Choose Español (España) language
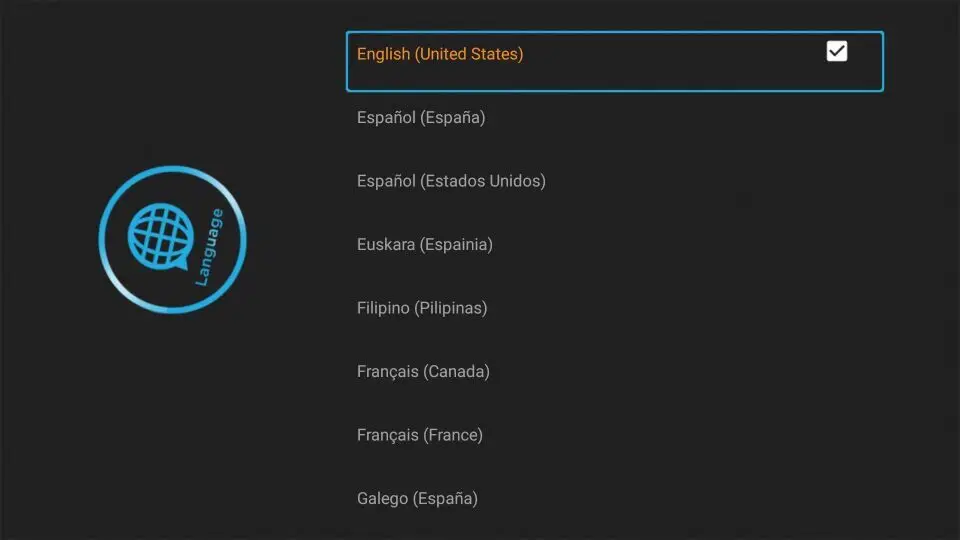Viewport: 960px width, 540px height. 614,118
